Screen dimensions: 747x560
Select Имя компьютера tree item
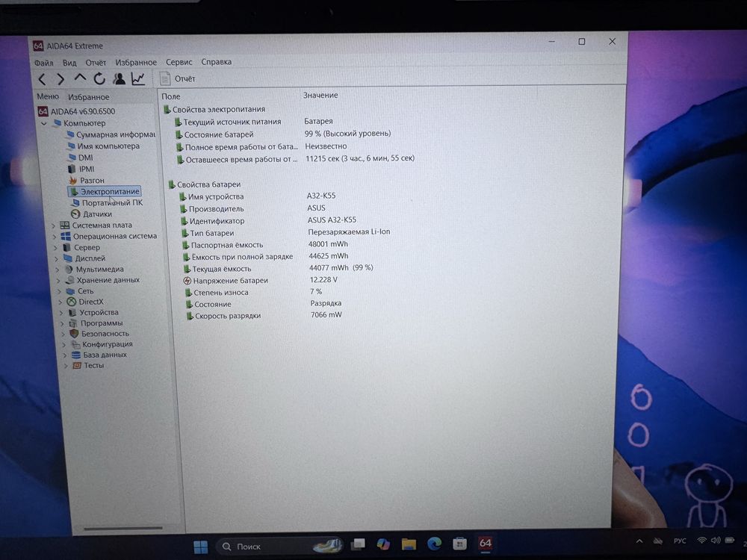[103, 146]
